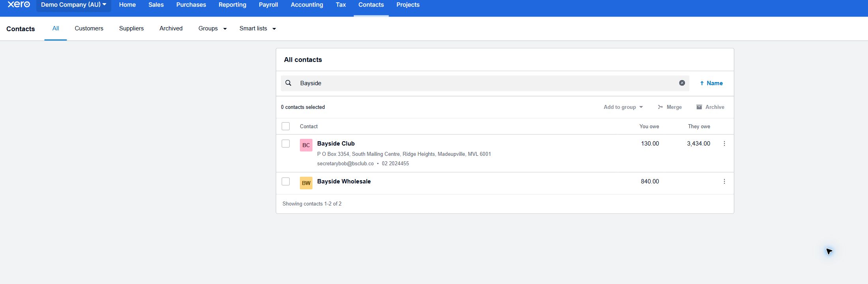Tick the select-all contacts checkbox
The image size is (868, 284).
[x=286, y=126]
